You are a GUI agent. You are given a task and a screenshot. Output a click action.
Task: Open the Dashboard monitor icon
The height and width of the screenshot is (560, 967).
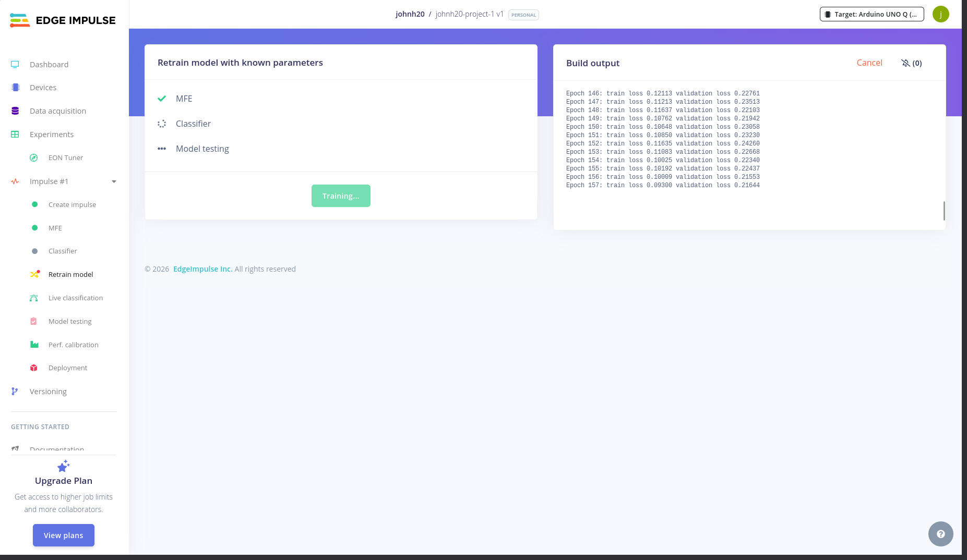15,64
